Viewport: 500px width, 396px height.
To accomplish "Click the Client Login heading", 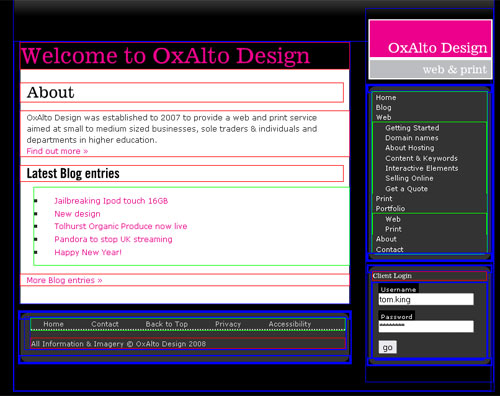I will (x=392, y=276).
